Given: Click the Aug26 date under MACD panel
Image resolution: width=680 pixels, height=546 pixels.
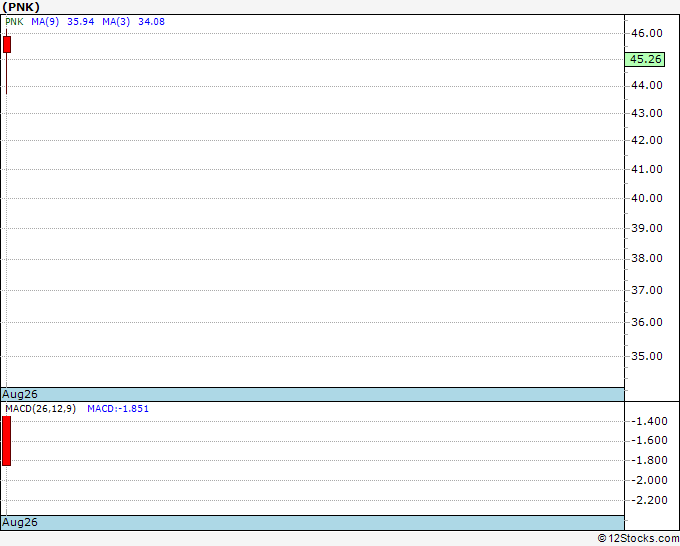Looking at the screenshot, I should [x=20, y=522].
